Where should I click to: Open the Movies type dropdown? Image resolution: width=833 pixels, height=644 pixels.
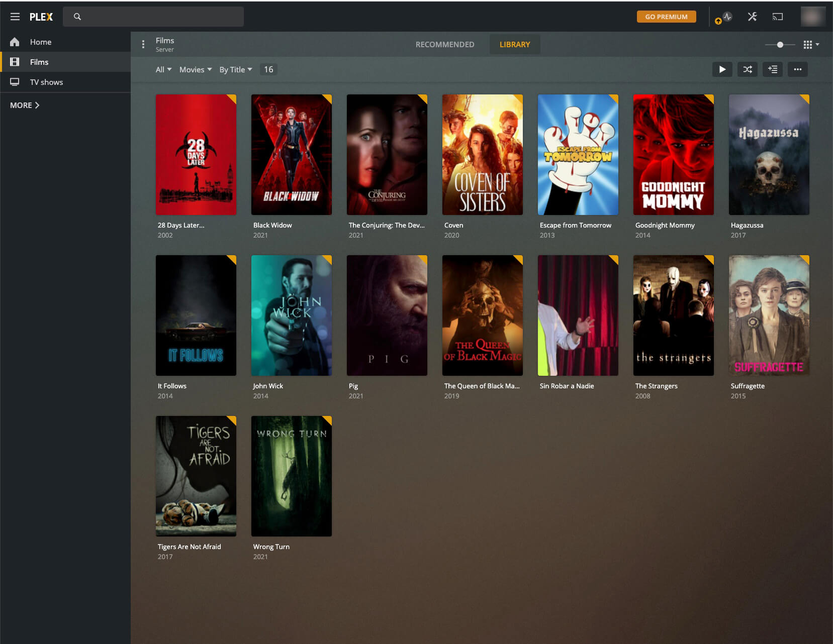click(196, 69)
